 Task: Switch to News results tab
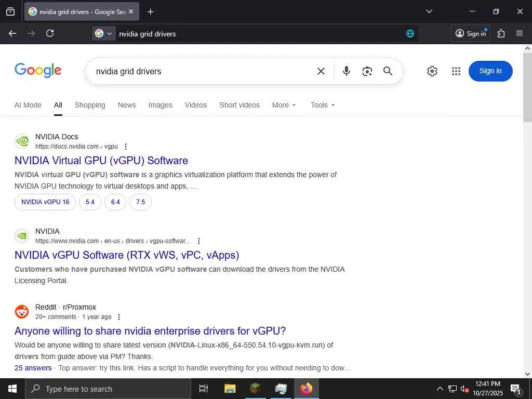coord(127,105)
